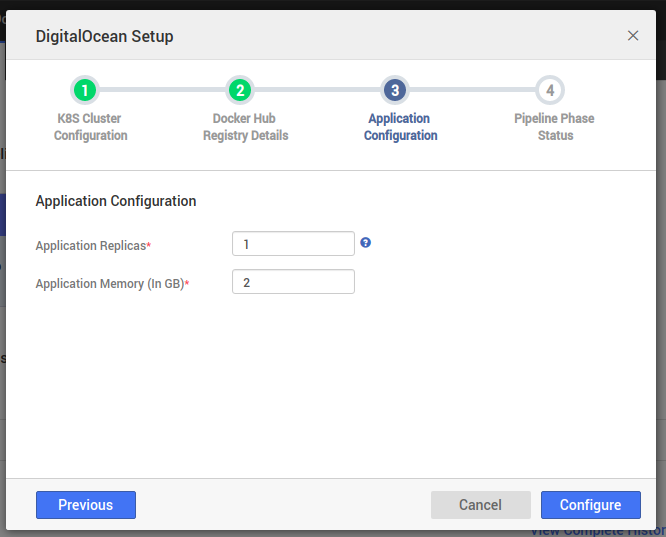
Task: Close the DigitalOcean Setup dialog
Action: click(x=633, y=36)
